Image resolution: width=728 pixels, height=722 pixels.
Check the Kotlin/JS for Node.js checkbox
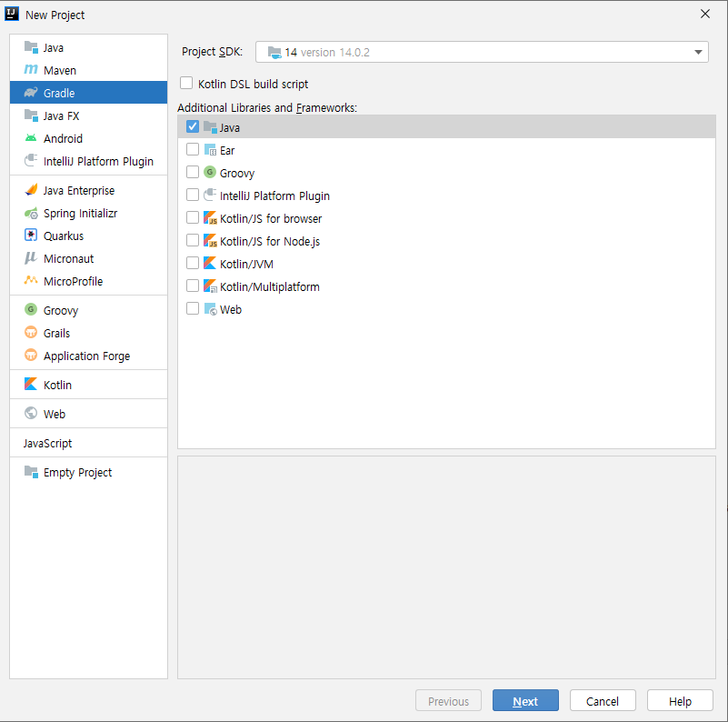click(x=193, y=240)
